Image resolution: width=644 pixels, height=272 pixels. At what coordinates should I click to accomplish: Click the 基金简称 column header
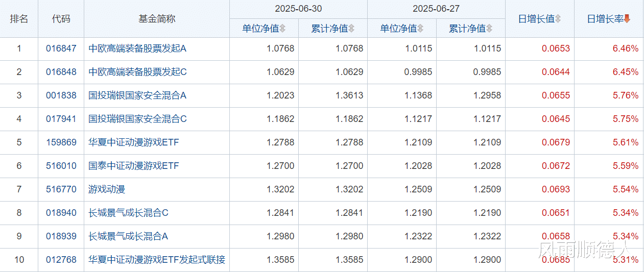[x=157, y=19]
